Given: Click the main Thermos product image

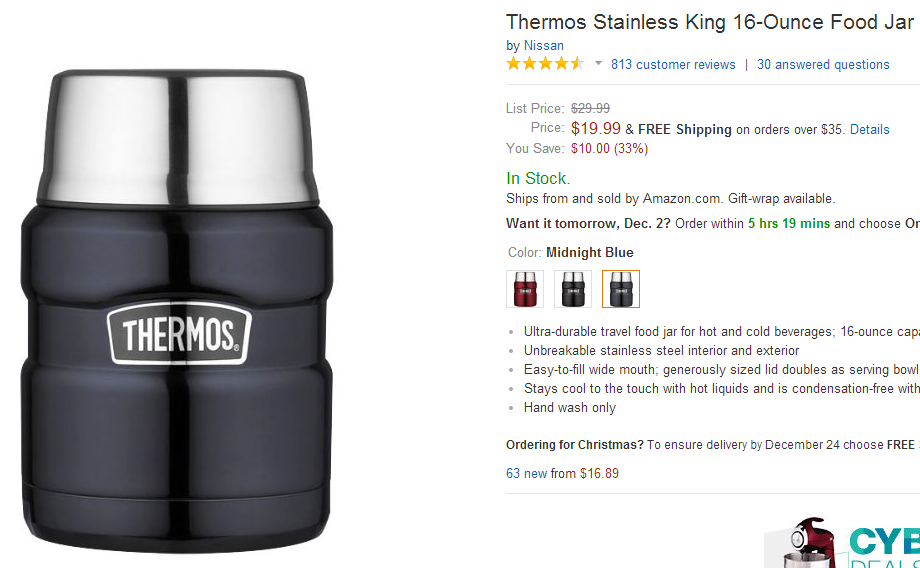Looking at the screenshot, I should (175, 420).
